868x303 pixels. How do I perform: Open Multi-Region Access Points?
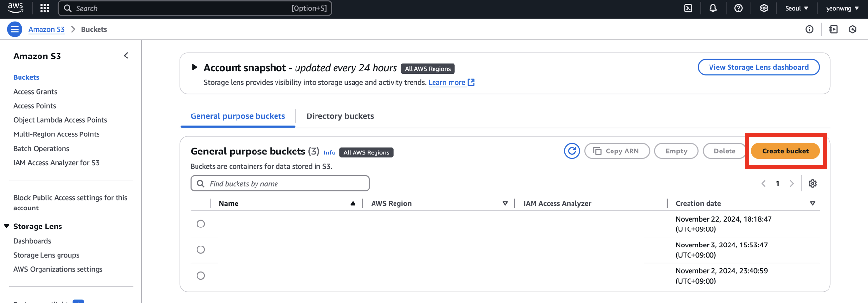[56, 134]
